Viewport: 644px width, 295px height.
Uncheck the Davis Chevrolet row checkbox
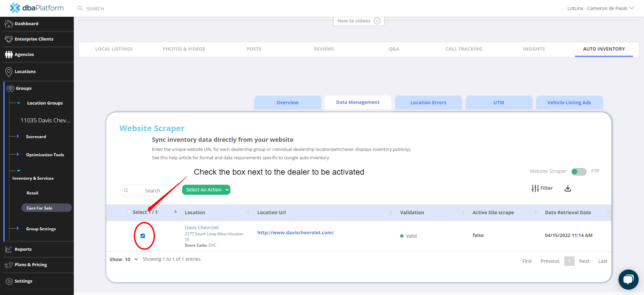pos(143,236)
